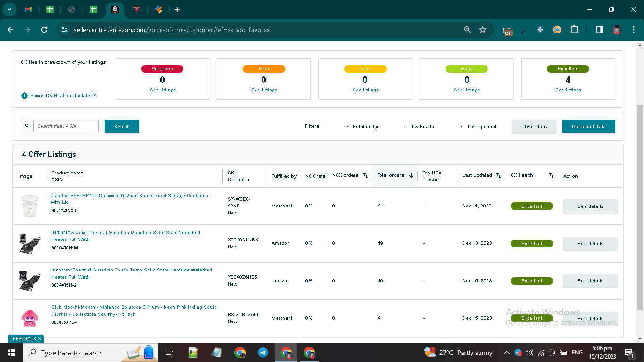Open the Windows notification center
The image size is (644, 362).
[x=629, y=353]
